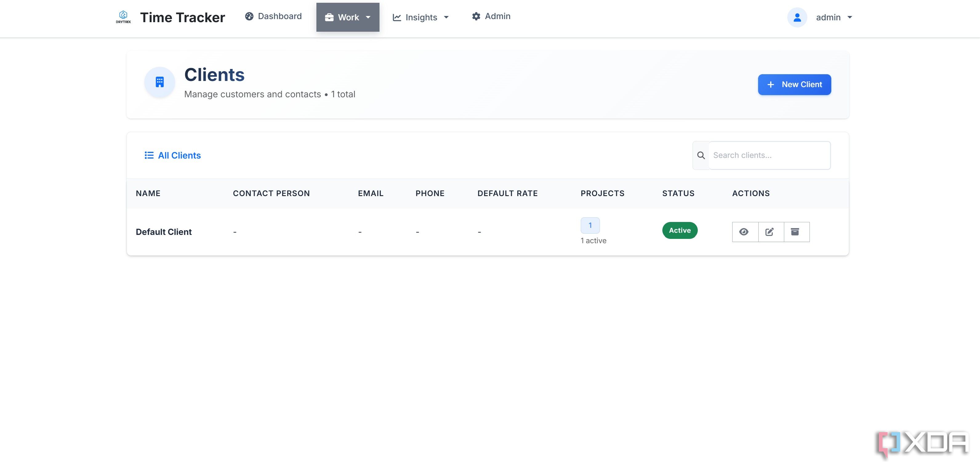Click the CONTACT PERSON column header

pos(271,193)
